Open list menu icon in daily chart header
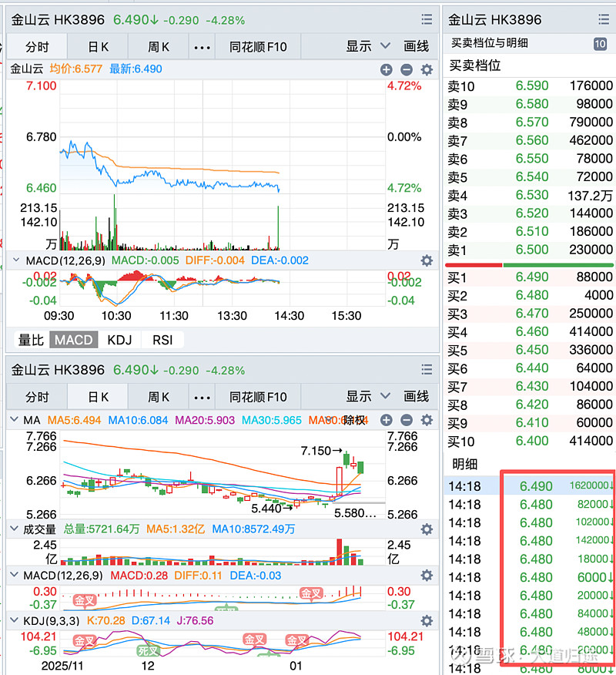616x675 pixels. [427, 369]
